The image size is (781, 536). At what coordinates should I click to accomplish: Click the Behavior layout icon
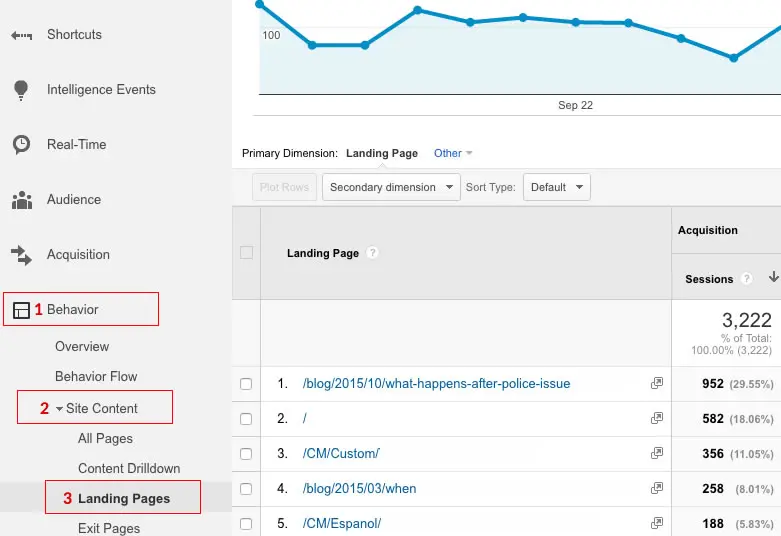click(x=21, y=310)
